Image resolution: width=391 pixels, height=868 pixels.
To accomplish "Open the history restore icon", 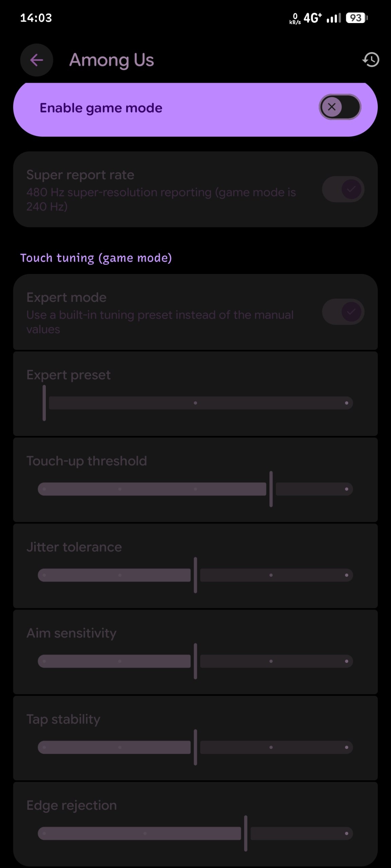I will pyautogui.click(x=371, y=60).
